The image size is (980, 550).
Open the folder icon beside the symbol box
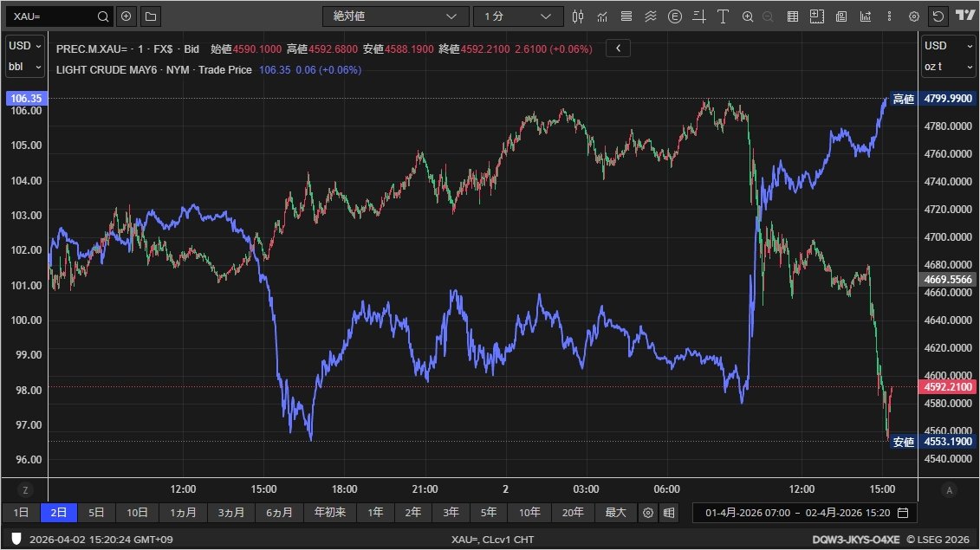click(151, 16)
